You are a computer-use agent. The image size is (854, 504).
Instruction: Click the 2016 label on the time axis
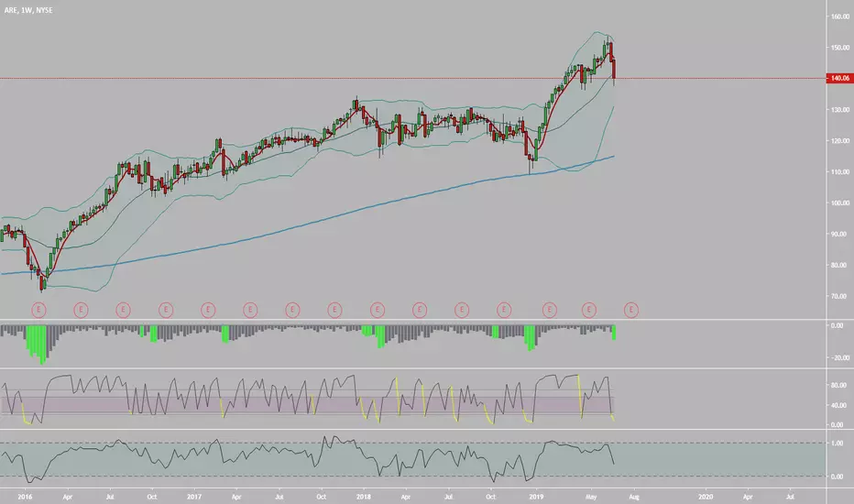tap(25, 497)
